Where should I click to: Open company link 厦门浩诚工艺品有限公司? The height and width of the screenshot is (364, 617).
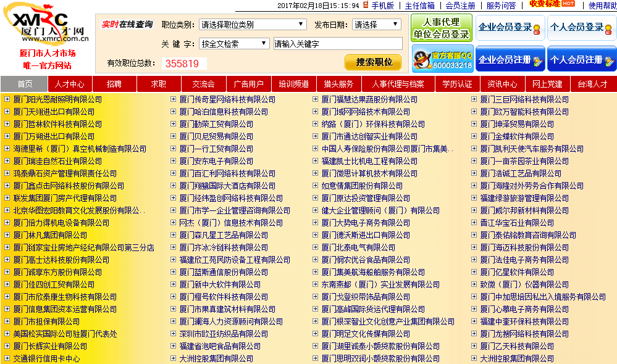[521, 174]
